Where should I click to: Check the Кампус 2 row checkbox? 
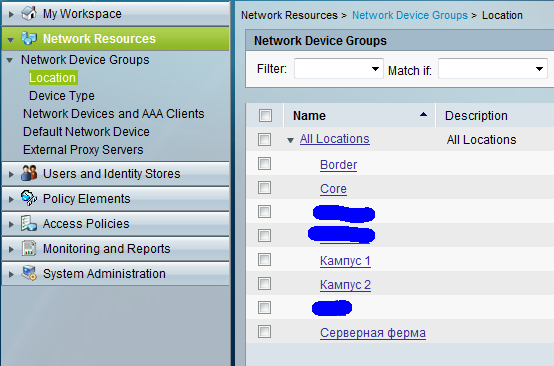tap(264, 284)
